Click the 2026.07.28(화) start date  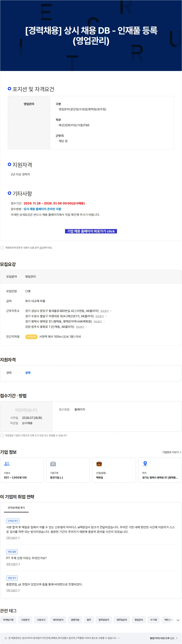pyautogui.click(x=32, y=418)
